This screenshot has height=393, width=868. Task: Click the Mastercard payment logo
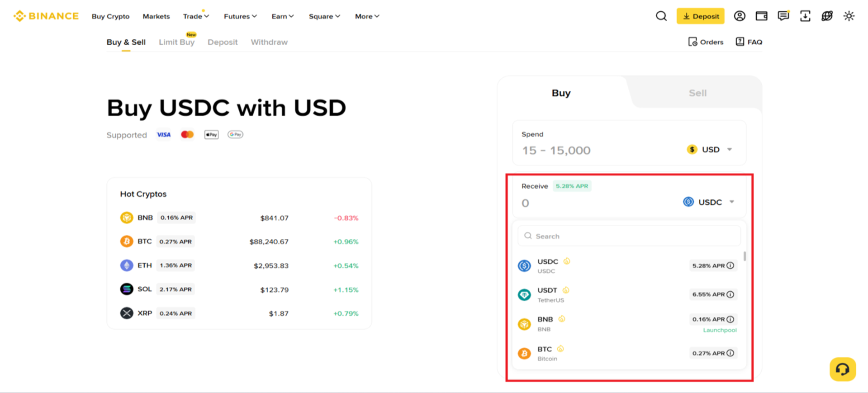(187, 134)
